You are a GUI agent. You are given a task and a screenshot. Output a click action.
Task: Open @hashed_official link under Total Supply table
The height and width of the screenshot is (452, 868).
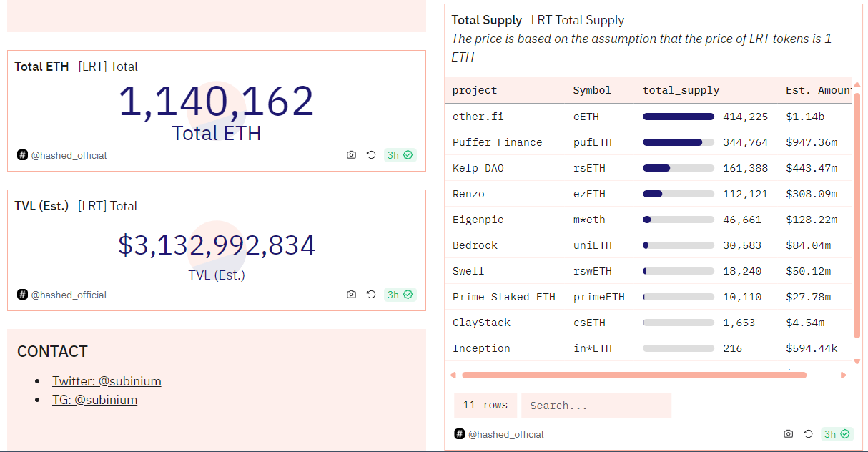tap(505, 434)
